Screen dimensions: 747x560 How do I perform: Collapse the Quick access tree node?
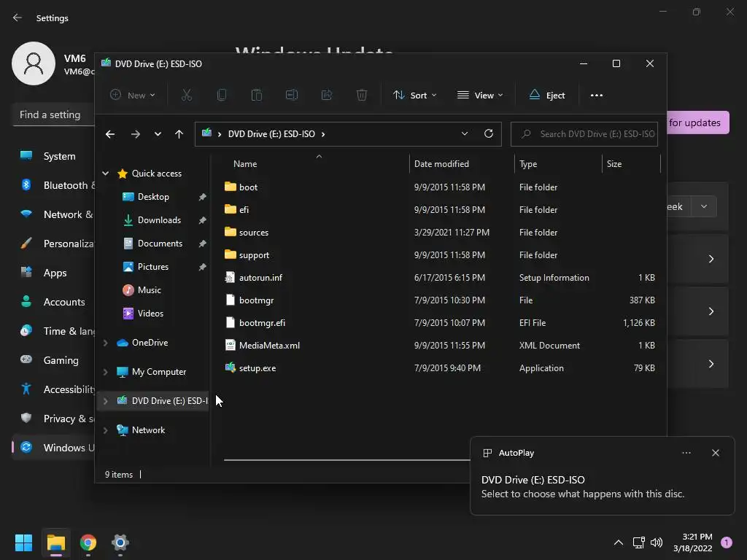tap(106, 174)
